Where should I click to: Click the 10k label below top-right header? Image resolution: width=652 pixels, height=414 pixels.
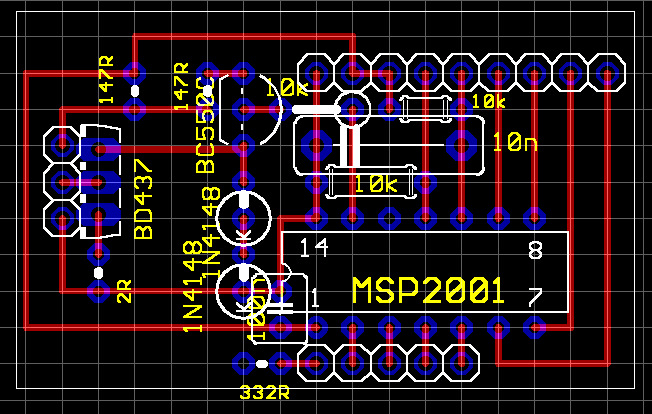488,102
